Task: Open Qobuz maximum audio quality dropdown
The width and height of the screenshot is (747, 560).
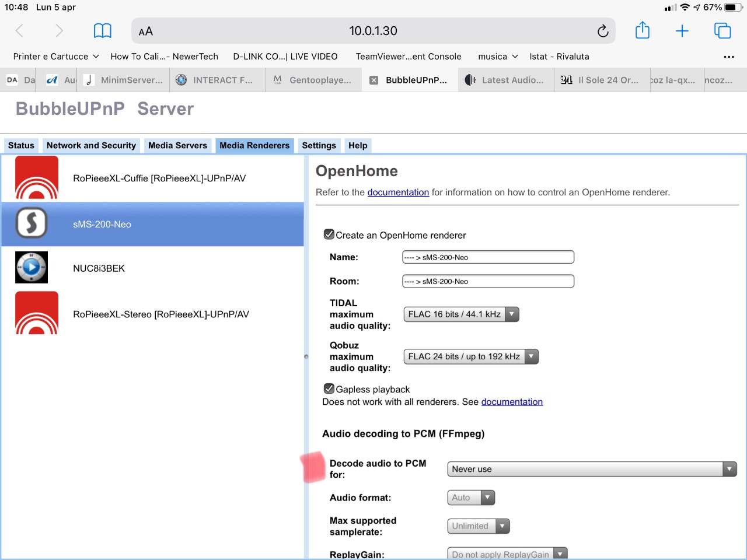Action: tap(471, 356)
